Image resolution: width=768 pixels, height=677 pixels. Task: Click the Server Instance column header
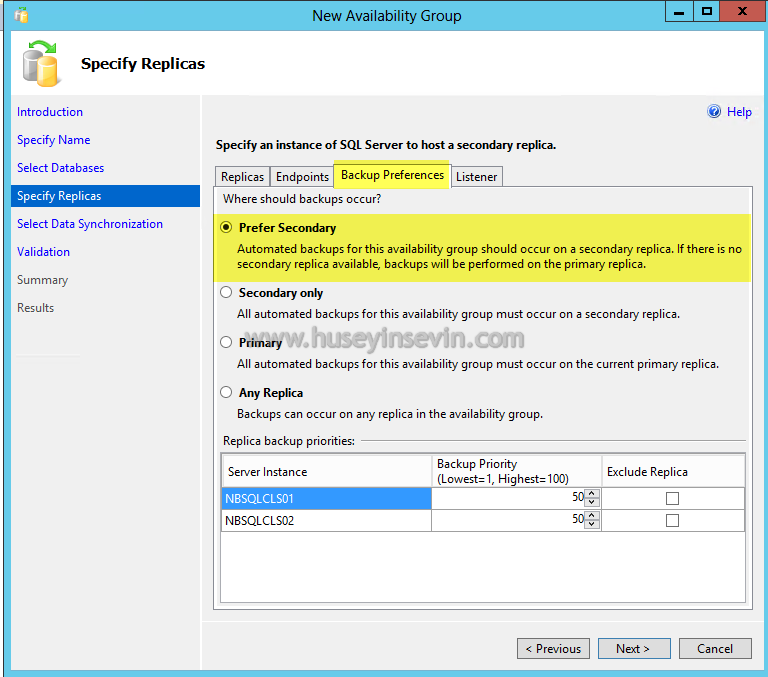[326, 471]
